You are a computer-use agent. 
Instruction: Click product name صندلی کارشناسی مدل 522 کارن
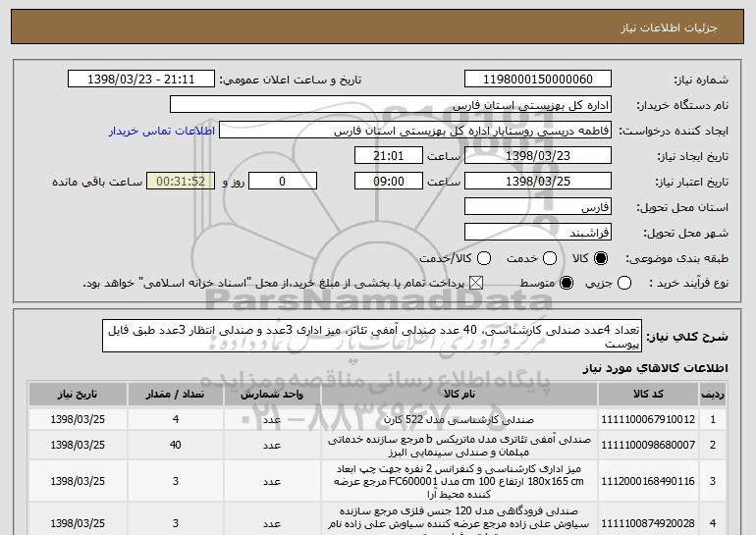coord(459,419)
